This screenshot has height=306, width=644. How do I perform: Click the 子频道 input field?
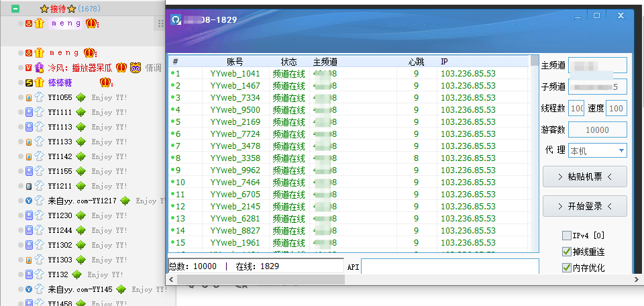[598, 87]
